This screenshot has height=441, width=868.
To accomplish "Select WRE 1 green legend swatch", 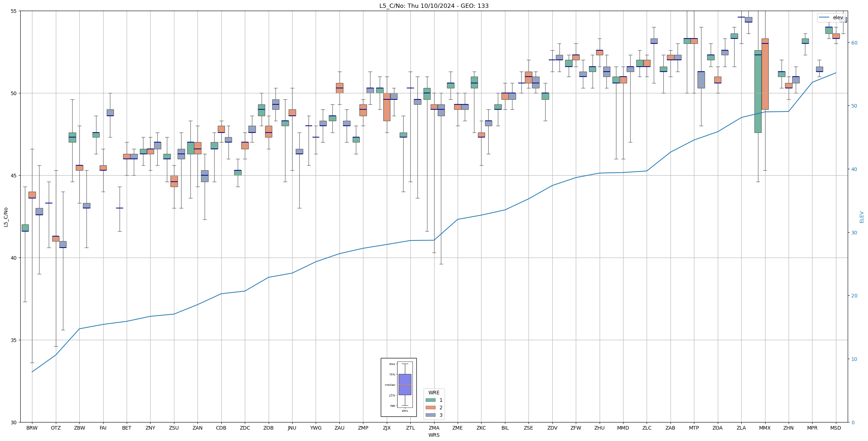I will [x=431, y=400].
